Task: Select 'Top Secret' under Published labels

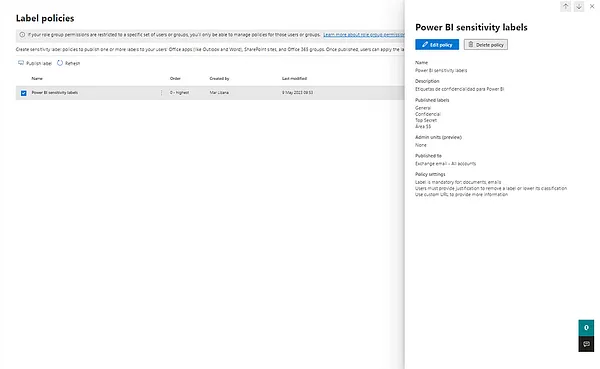Action: click(426, 120)
